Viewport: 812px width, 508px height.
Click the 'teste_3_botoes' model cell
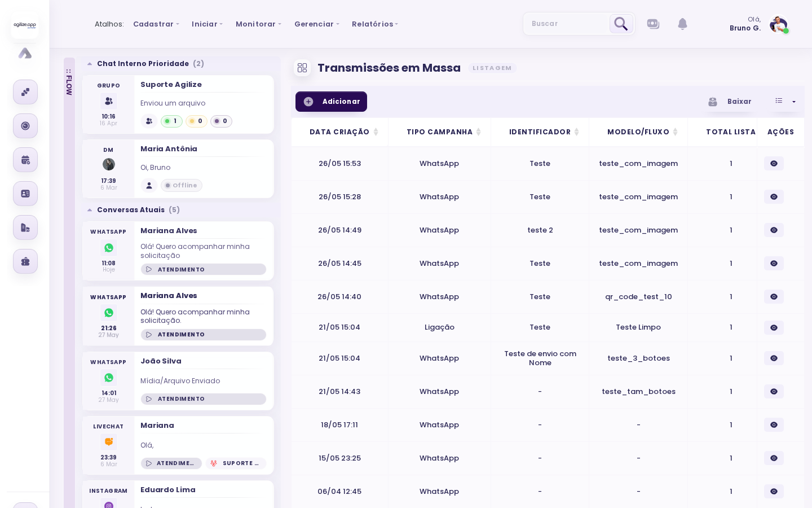pos(638,358)
